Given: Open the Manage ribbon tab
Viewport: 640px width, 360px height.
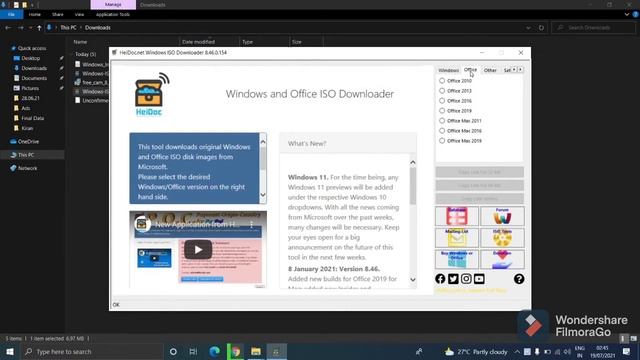Looking at the screenshot, I should (x=113, y=4).
